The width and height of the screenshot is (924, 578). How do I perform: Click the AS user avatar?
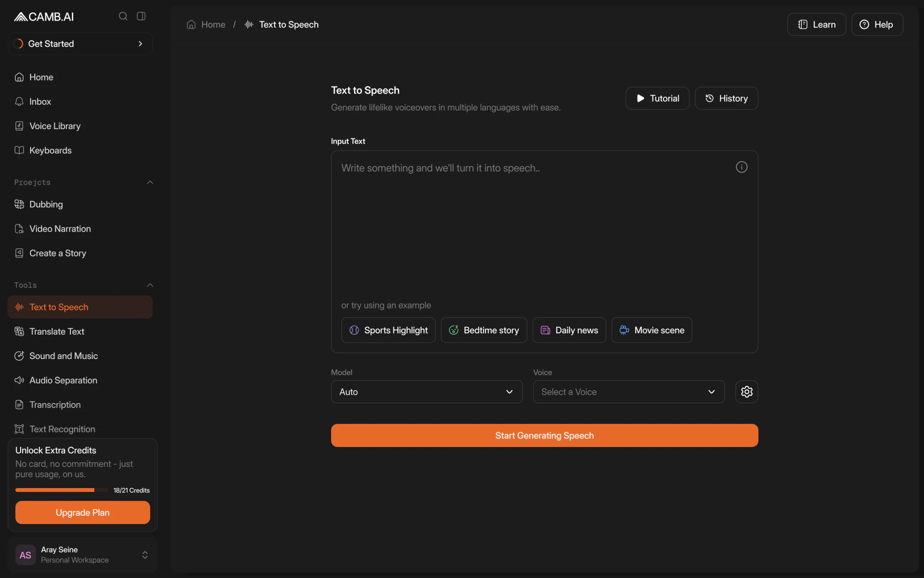tap(25, 555)
